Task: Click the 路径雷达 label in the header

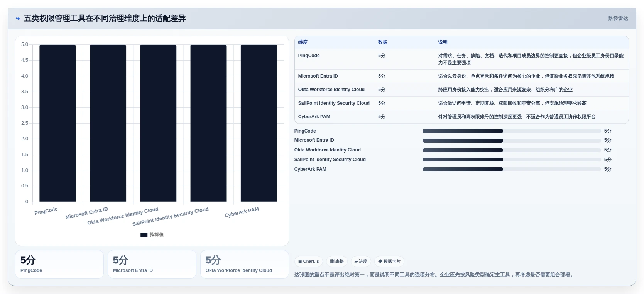Action: (618, 19)
